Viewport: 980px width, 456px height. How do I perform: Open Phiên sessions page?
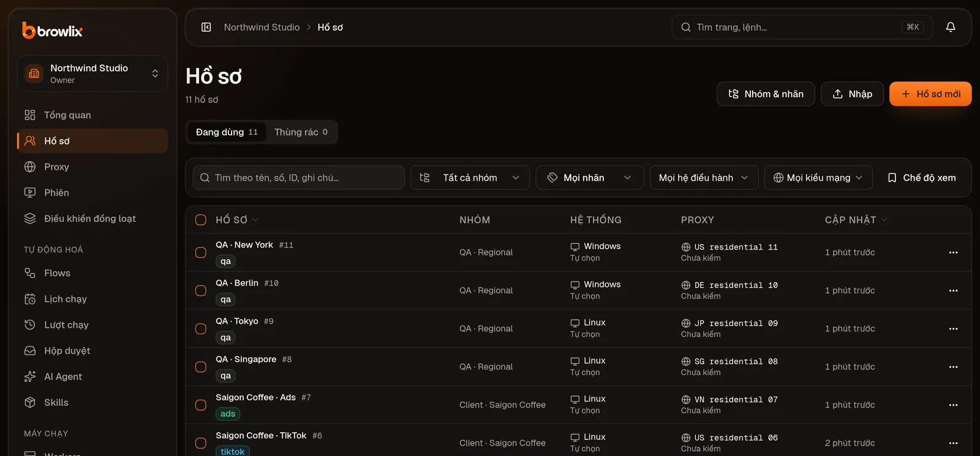(92, 192)
